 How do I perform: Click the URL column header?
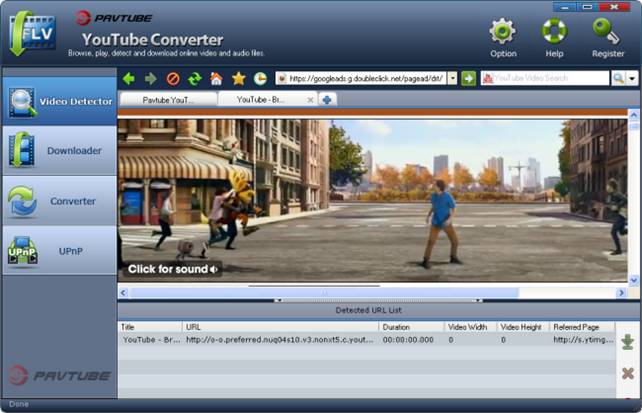point(280,327)
